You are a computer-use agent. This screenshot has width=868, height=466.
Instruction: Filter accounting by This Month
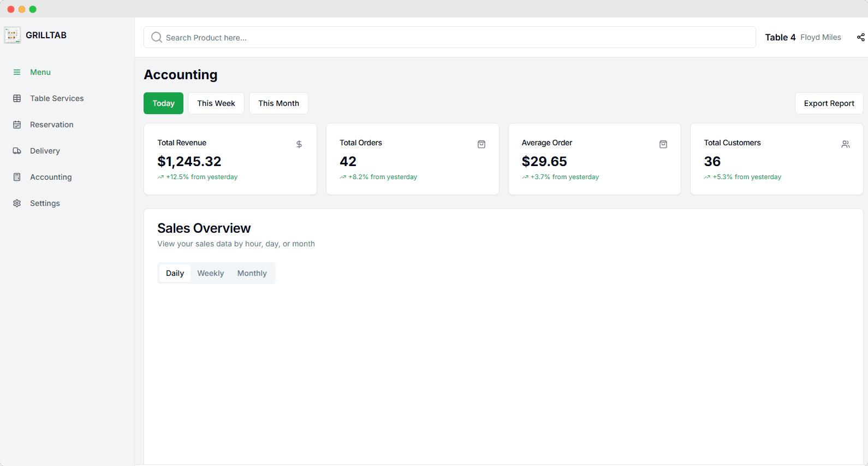click(x=278, y=103)
